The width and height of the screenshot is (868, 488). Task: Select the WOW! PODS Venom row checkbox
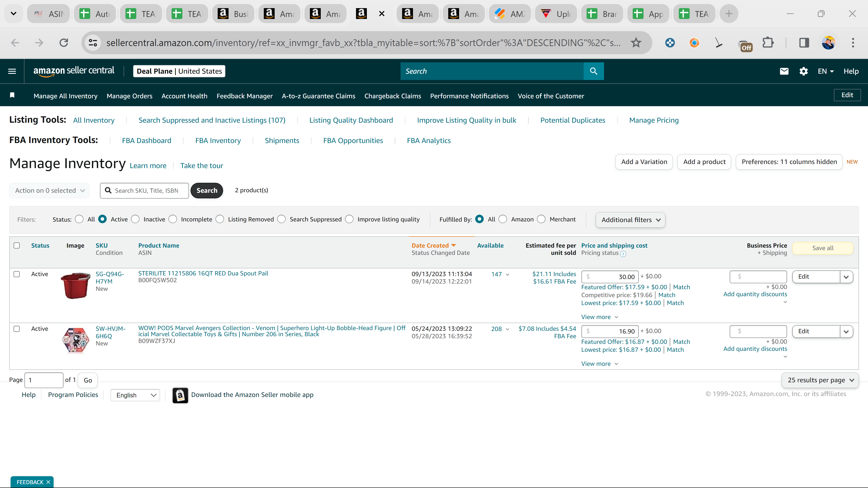coord(17,329)
